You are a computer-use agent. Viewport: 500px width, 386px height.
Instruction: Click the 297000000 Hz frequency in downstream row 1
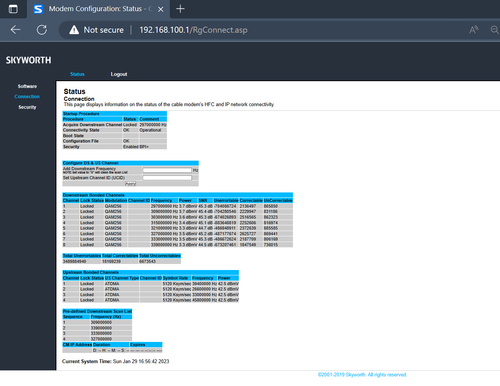click(164, 206)
